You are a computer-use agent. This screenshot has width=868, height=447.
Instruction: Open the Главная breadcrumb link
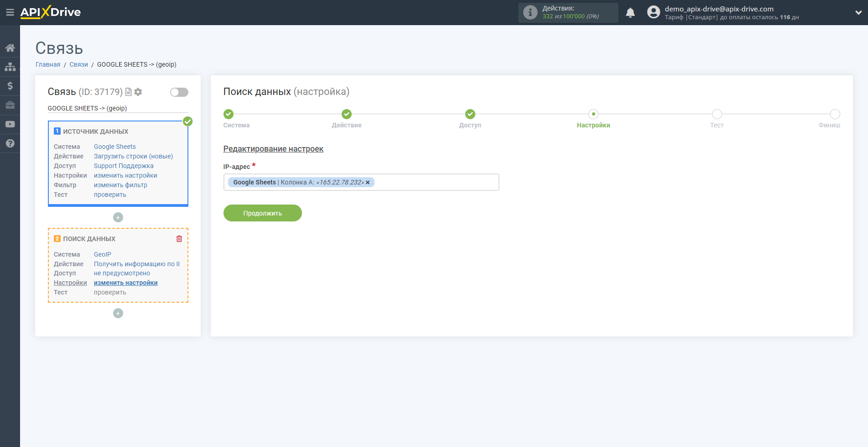(48, 64)
